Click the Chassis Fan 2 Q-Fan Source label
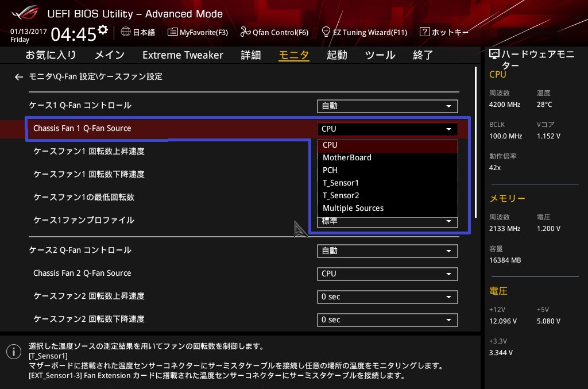This screenshot has height=389, width=588. [x=82, y=273]
